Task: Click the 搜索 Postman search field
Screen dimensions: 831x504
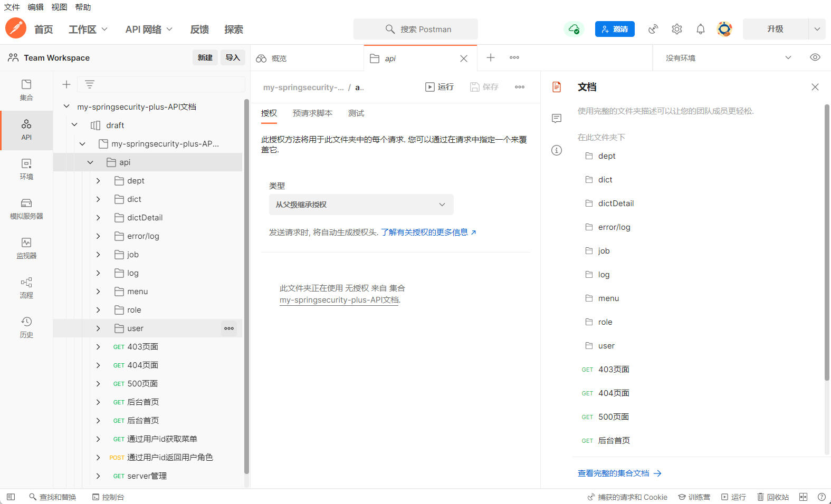Action: 416,29
